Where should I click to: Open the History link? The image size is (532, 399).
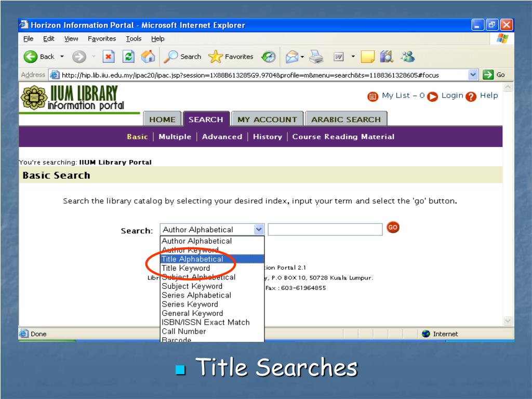pos(268,137)
